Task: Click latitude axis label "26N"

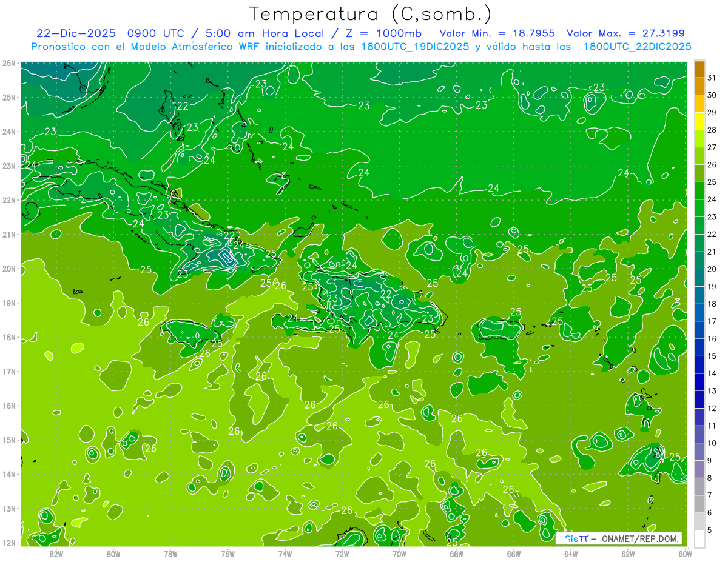Action: click(8, 63)
